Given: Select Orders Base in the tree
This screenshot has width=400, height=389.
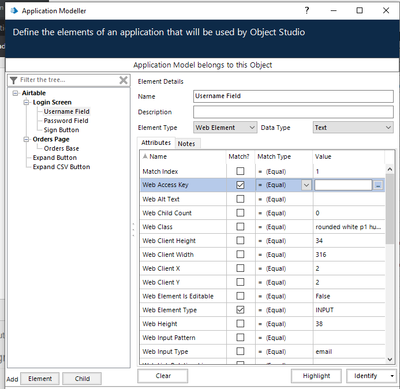Looking at the screenshot, I should tap(61, 148).
